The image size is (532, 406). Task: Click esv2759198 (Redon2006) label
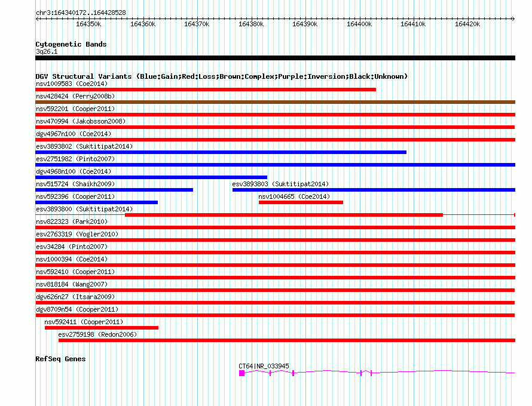(x=97, y=334)
